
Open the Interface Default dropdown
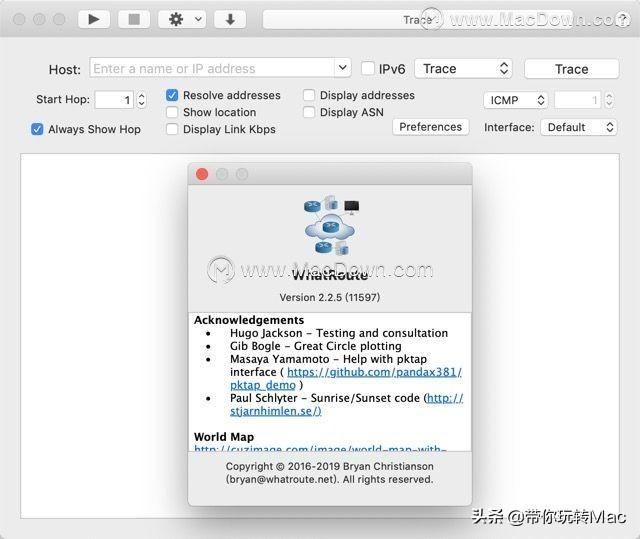tap(578, 127)
